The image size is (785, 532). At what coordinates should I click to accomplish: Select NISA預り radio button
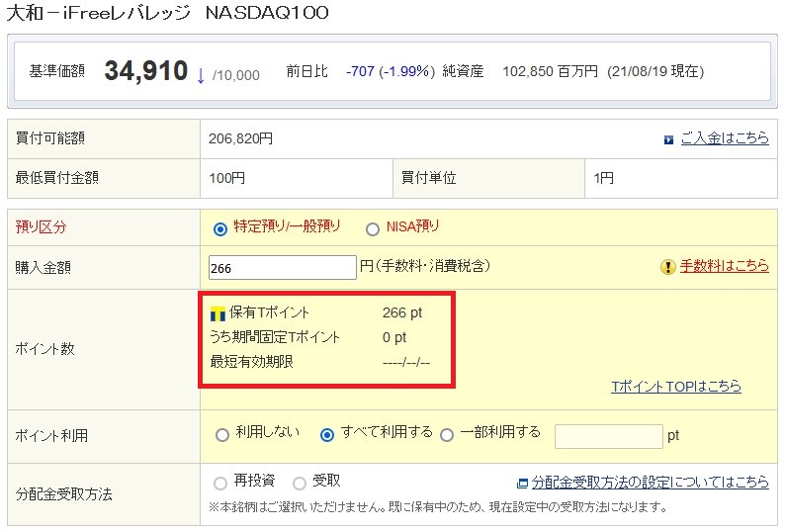[x=373, y=229]
